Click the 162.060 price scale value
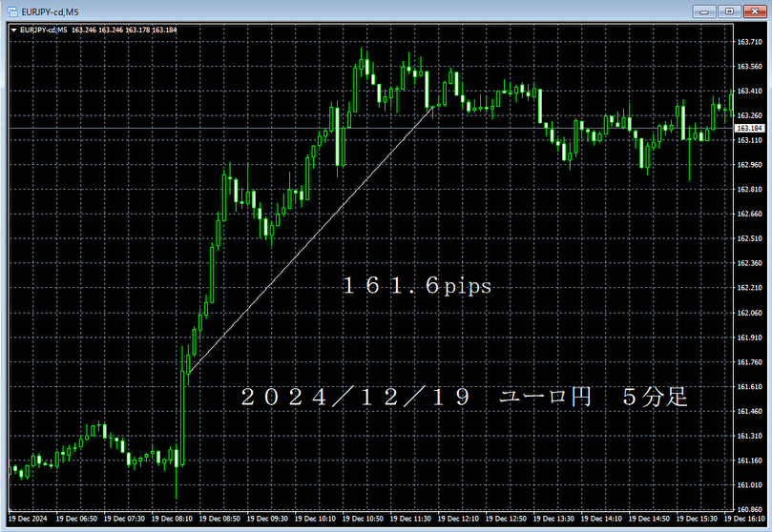The width and height of the screenshot is (772, 532). (749, 313)
